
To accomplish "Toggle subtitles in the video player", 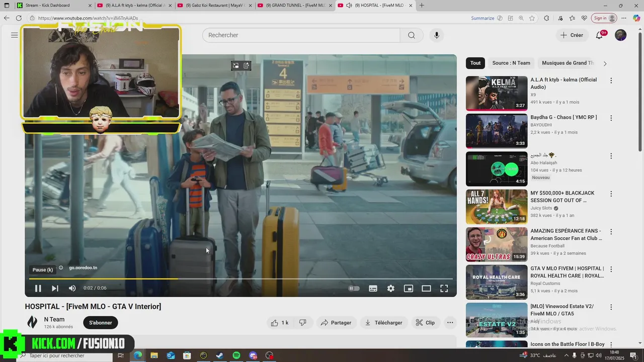I will point(373,288).
